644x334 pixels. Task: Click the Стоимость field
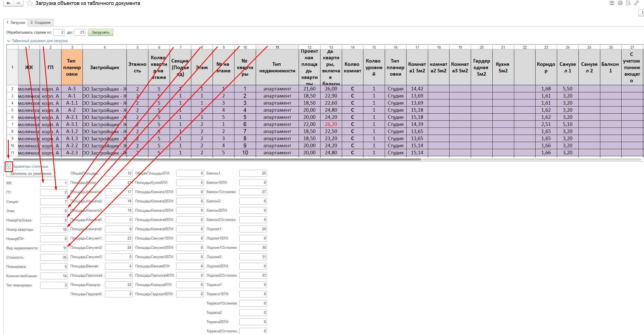(x=54, y=257)
